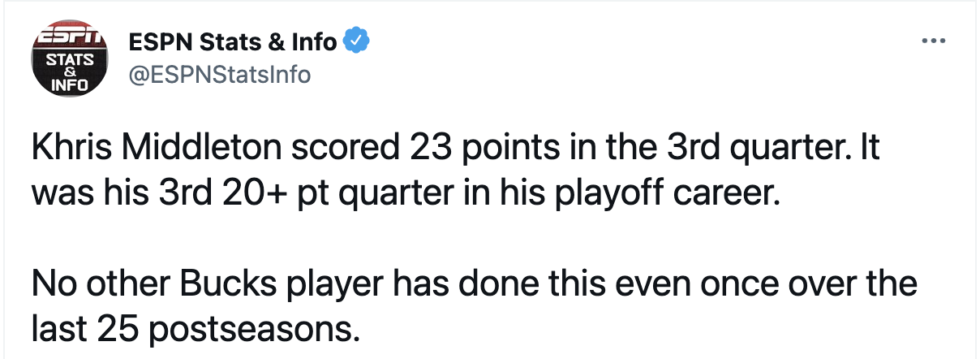Click the ESPN Stats & Info display name
The image size is (980, 359).
(232, 41)
